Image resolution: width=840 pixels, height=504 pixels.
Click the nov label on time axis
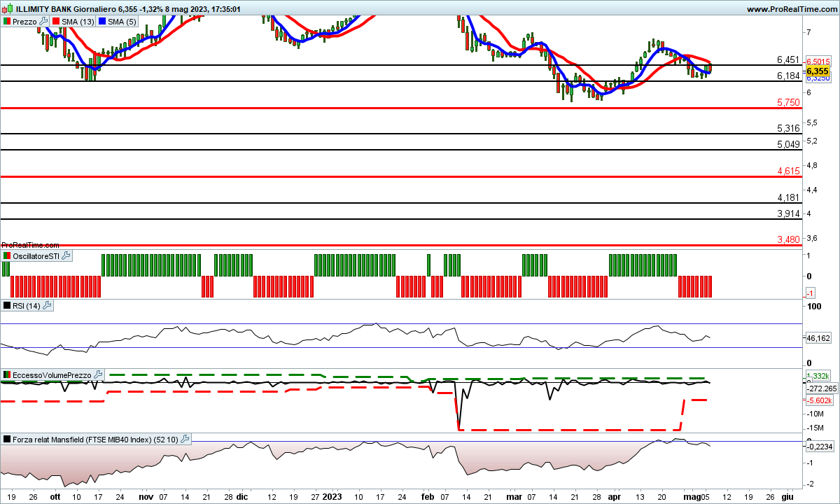(x=146, y=496)
